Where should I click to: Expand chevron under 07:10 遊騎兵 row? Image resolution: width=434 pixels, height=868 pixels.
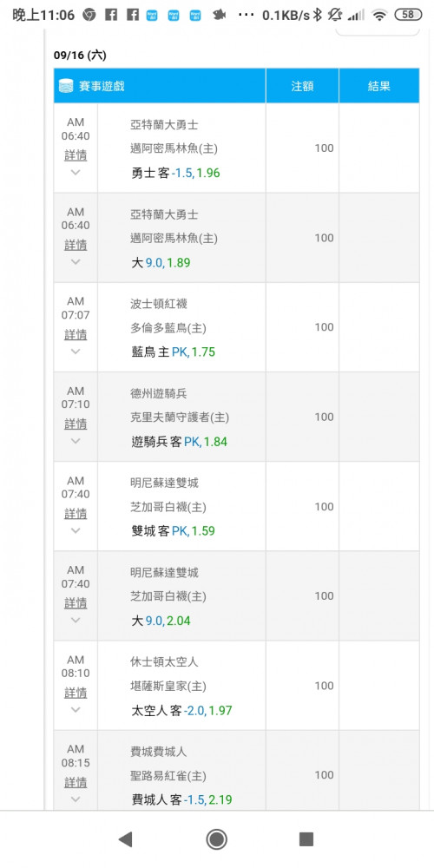point(76,441)
